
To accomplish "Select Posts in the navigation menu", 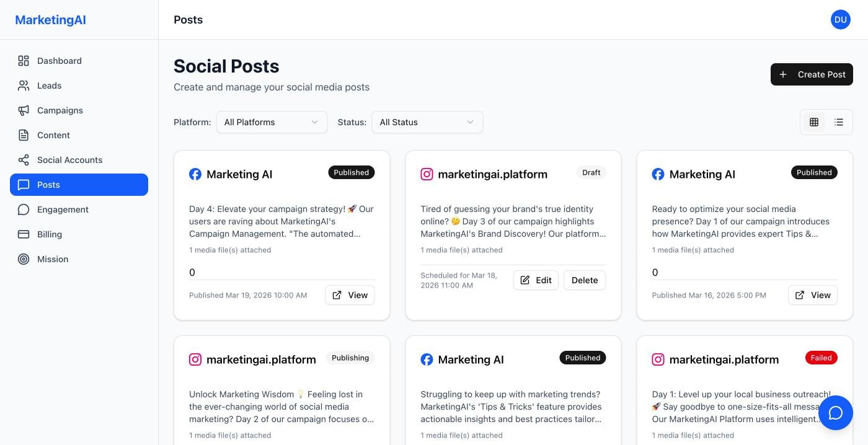I will click(x=48, y=185).
